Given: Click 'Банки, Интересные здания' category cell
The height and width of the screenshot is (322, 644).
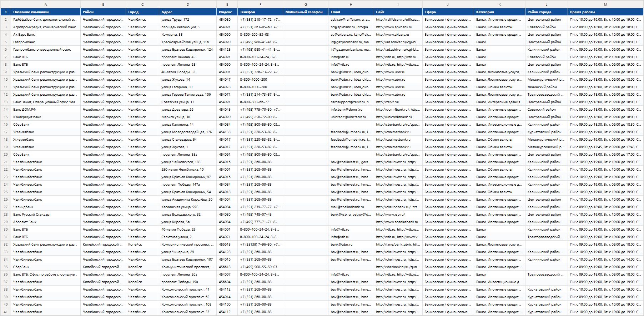Looking at the screenshot, I should 500,102.
